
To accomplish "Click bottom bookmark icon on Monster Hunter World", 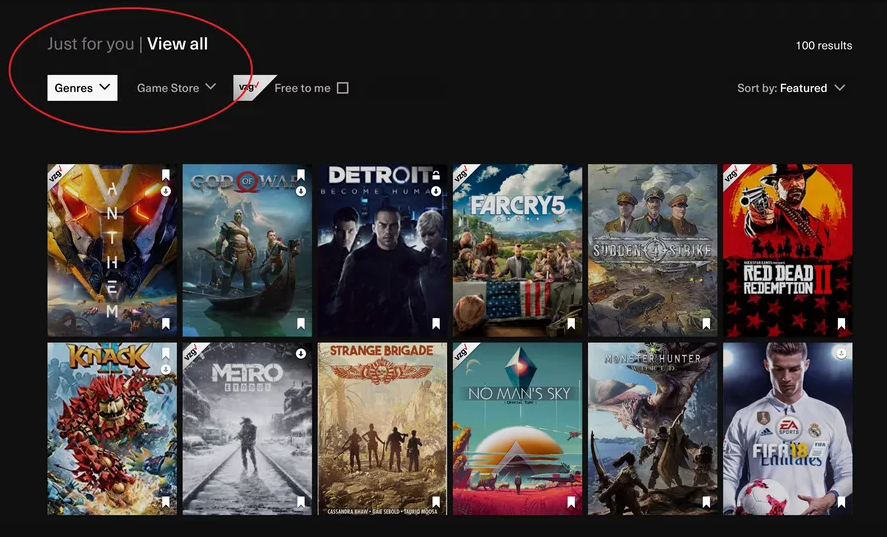I will [x=706, y=502].
